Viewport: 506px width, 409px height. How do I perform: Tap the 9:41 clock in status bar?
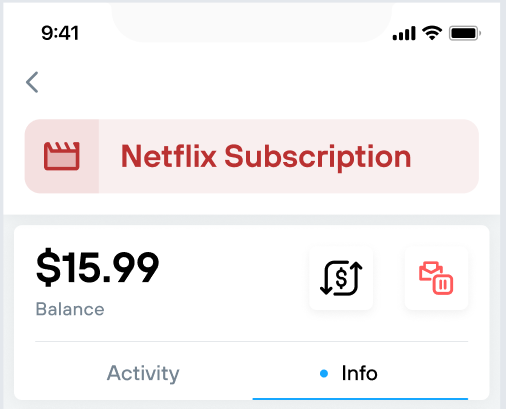coord(60,33)
